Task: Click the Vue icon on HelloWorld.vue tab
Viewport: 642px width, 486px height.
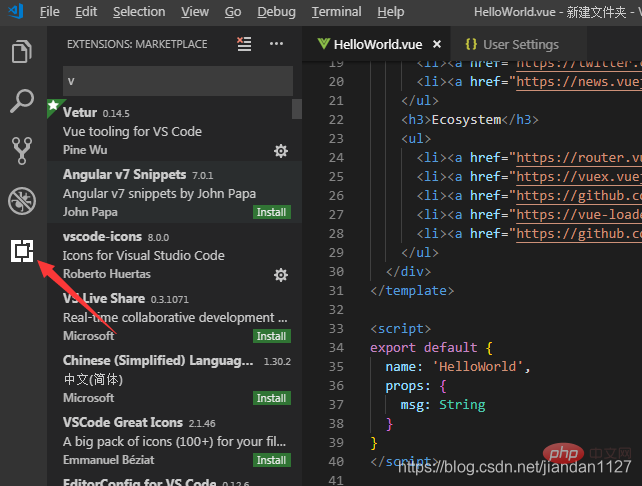Action: (x=323, y=44)
